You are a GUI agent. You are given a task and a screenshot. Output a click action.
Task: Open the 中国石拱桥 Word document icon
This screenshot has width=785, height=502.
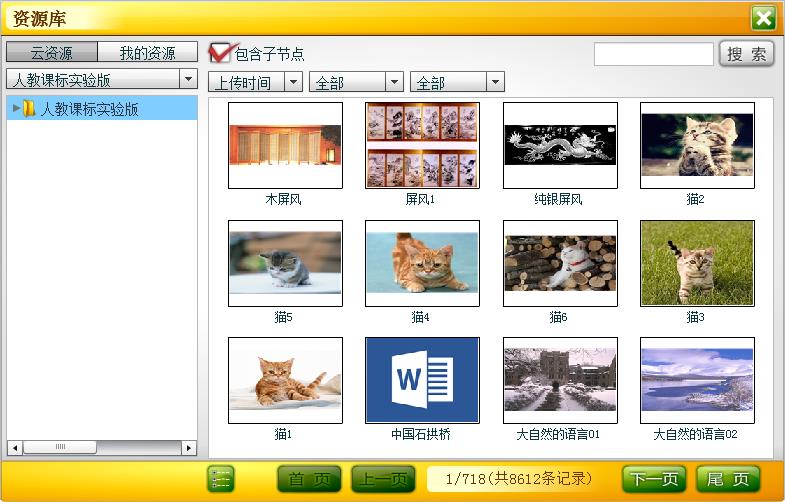click(x=422, y=380)
